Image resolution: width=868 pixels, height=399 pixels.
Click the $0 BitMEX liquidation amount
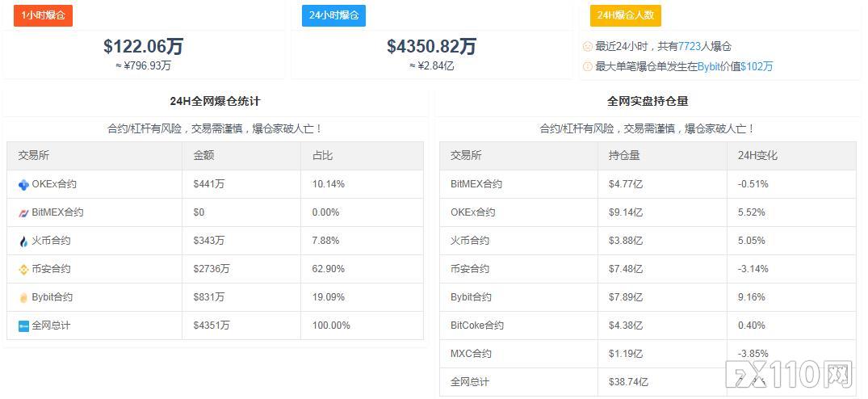coord(199,212)
